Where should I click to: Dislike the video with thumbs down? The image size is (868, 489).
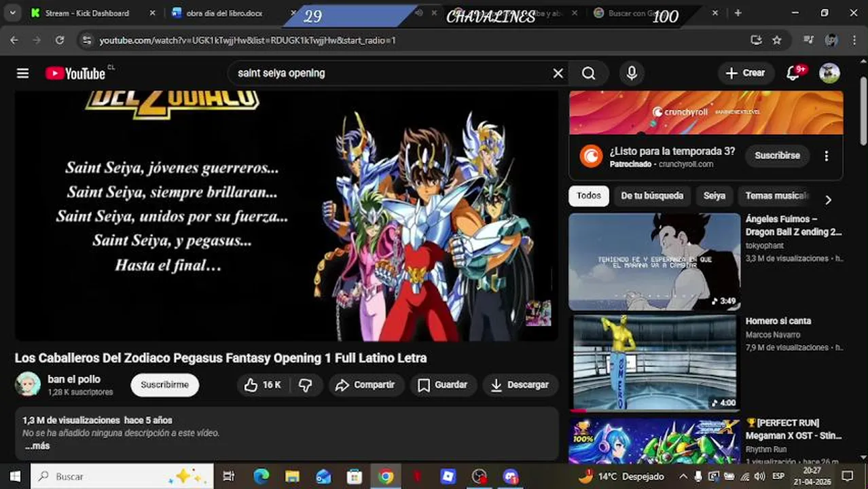tap(306, 385)
